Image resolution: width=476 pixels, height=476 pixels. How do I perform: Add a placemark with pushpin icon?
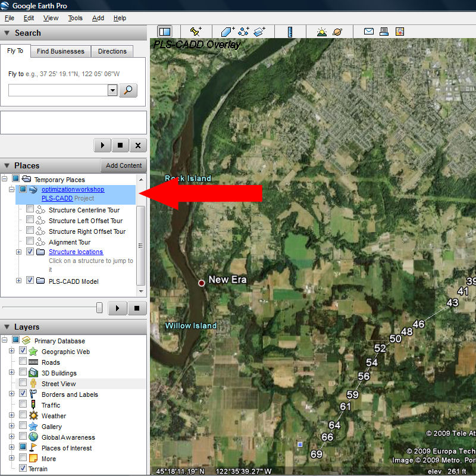[196, 32]
